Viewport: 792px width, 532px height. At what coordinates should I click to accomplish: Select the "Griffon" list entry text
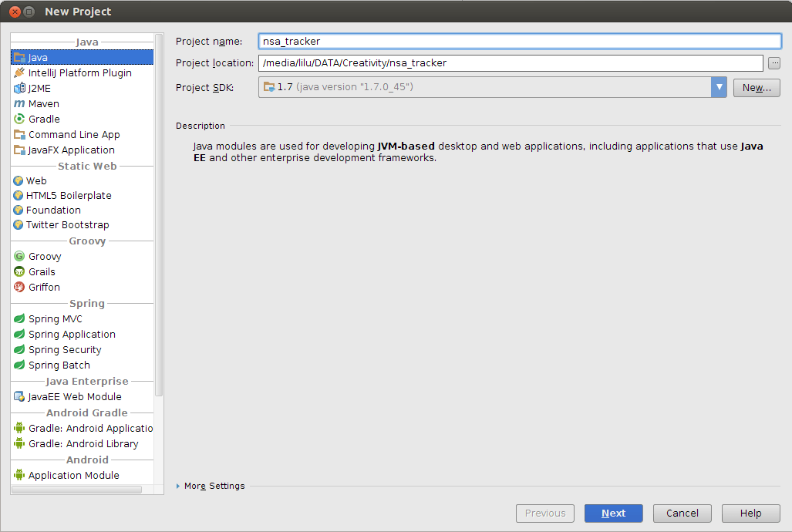(x=44, y=287)
